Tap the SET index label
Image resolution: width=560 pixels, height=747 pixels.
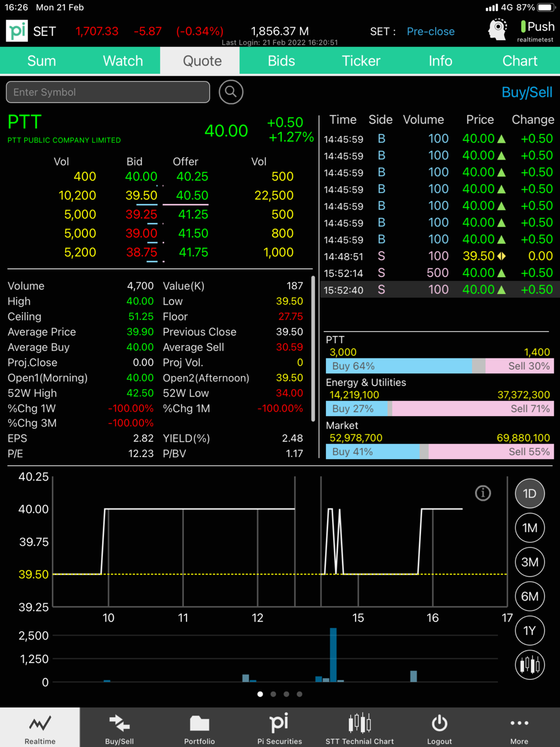44,31
